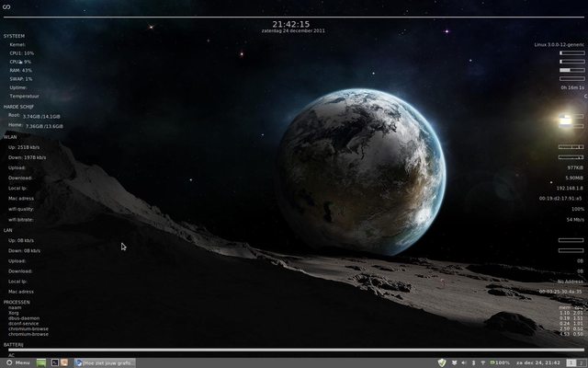The width and height of the screenshot is (588, 368).
Task: Click the 'Temperatuur' label
Action: (25, 96)
